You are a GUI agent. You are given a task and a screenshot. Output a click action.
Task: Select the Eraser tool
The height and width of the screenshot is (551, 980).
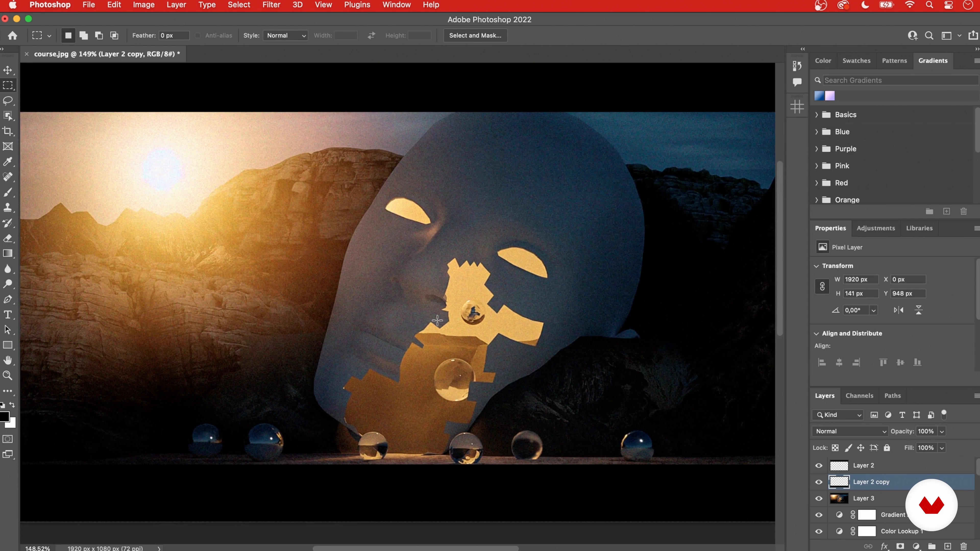8,238
